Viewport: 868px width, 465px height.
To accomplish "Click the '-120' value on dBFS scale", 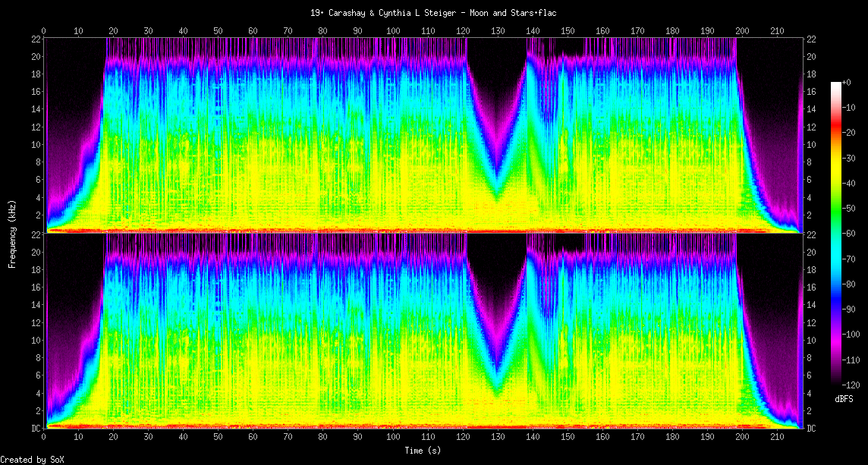I will coord(852,384).
